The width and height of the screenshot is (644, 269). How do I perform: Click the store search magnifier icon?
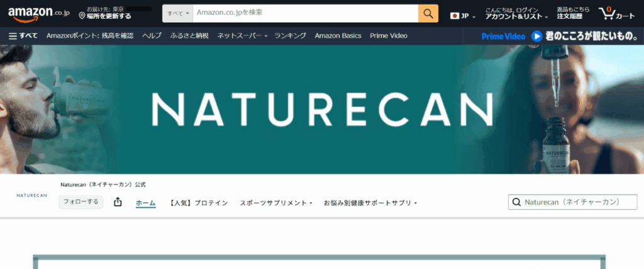(x=516, y=202)
